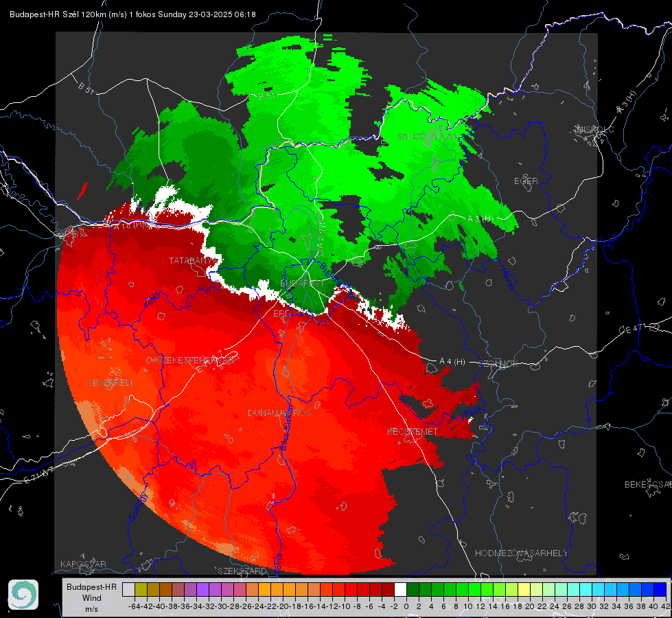Click the blue Heves county label
The width and height of the screenshot is (672, 618).
pyautogui.click(x=507, y=278)
